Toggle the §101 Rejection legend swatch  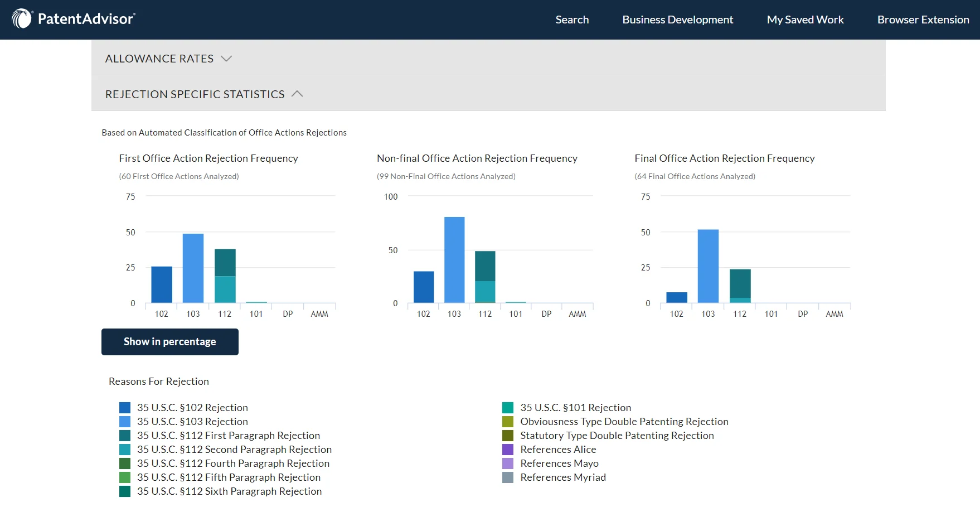pos(508,408)
